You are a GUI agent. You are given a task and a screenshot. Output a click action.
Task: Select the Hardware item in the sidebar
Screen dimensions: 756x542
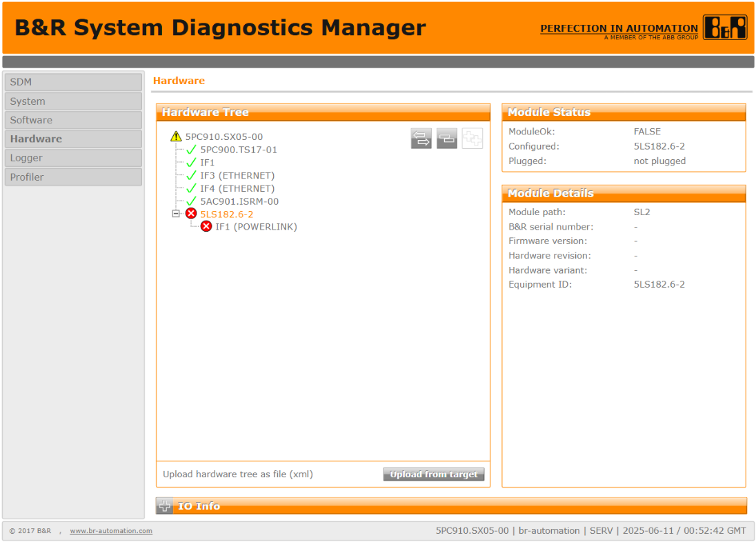coord(73,139)
